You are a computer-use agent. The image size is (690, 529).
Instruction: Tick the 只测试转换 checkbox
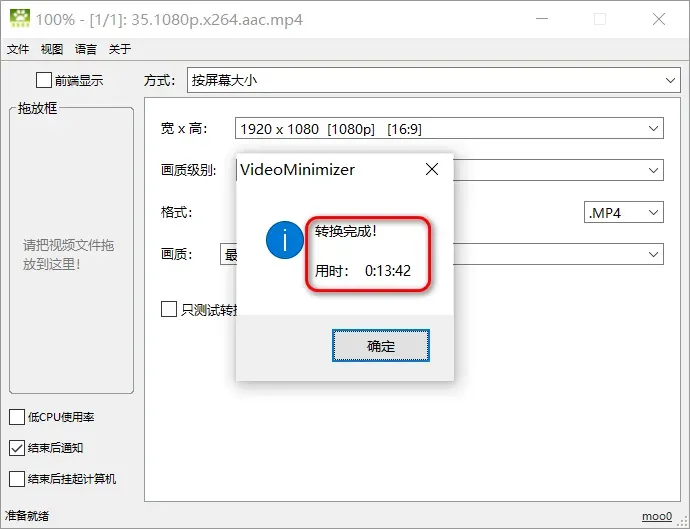pyautogui.click(x=169, y=309)
